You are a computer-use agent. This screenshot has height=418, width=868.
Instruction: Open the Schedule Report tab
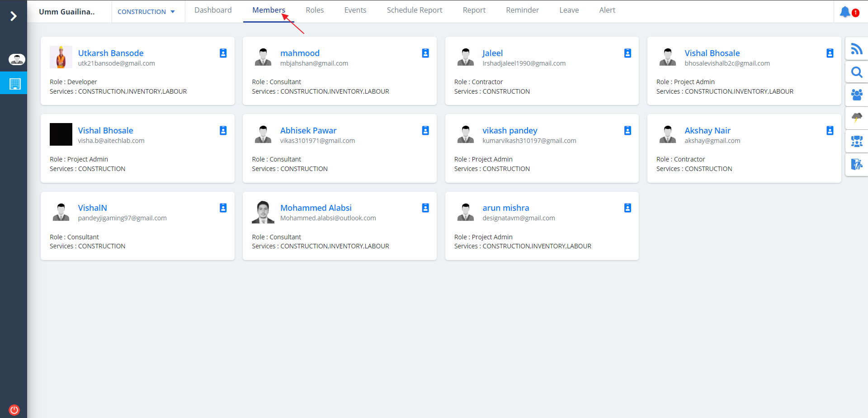414,10
